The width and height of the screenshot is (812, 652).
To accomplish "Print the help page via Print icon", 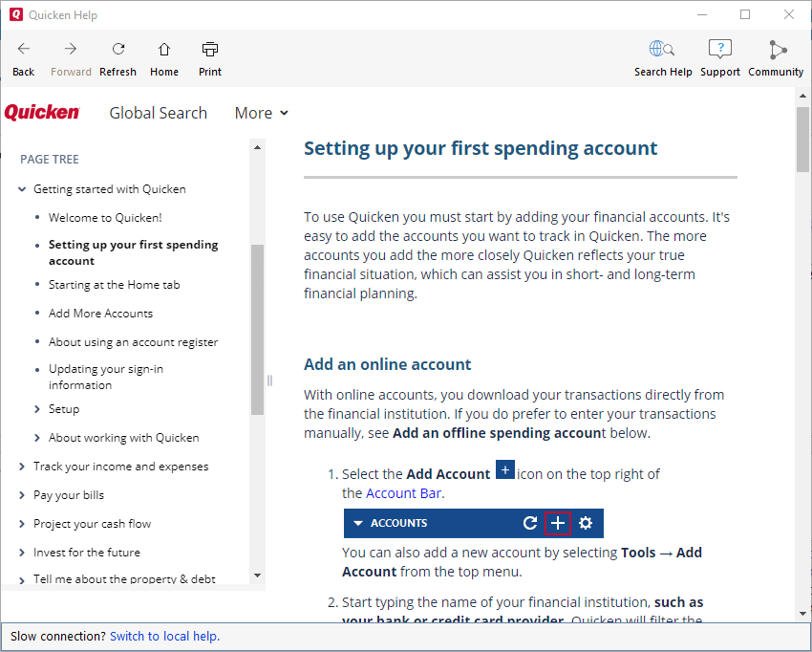I will (x=210, y=49).
